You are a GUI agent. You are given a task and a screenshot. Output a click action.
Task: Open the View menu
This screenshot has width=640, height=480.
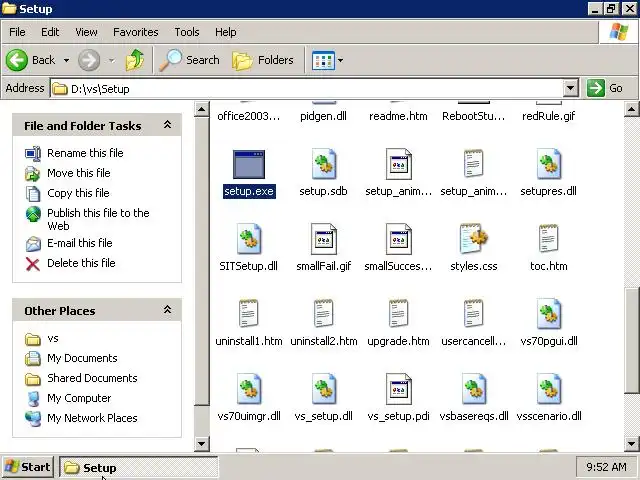pyautogui.click(x=86, y=32)
